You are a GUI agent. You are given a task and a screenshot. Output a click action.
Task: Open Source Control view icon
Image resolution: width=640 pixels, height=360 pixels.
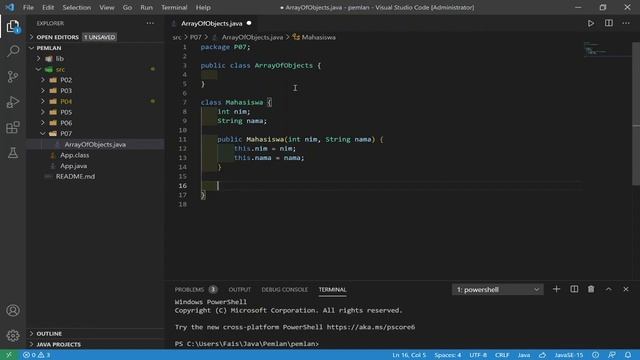point(13,76)
